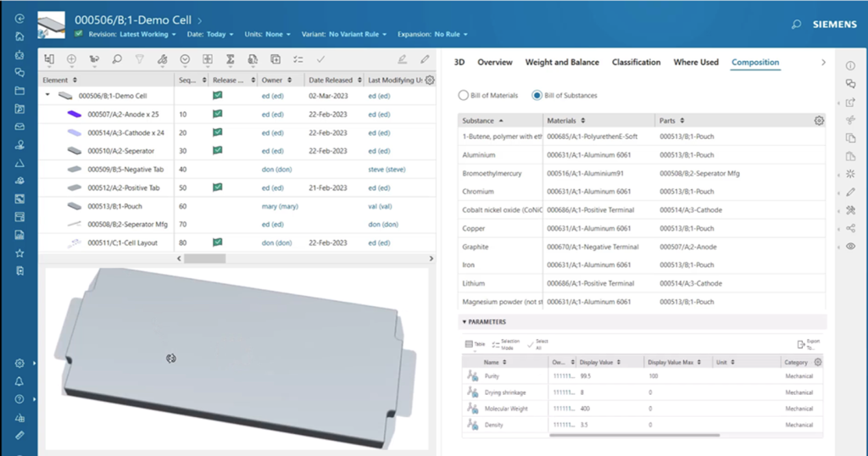Open the Where Used tab
The width and height of the screenshot is (868, 456).
pyautogui.click(x=695, y=63)
